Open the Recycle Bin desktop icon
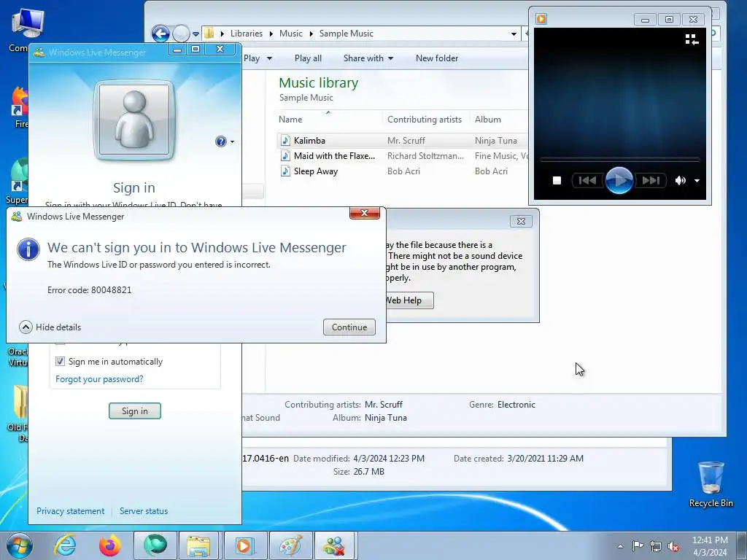The width and height of the screenshot is (747, 560). click(x=711, y=484)
